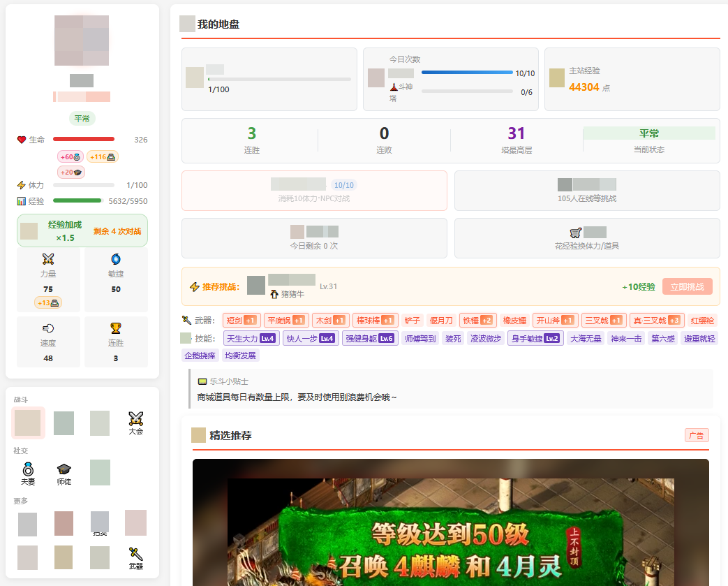Image resolution: width=728 pixels, height=586 pixels.
Task: Open the 拍卖 entry in the sidebar
Action: click(x=99, y=524)
